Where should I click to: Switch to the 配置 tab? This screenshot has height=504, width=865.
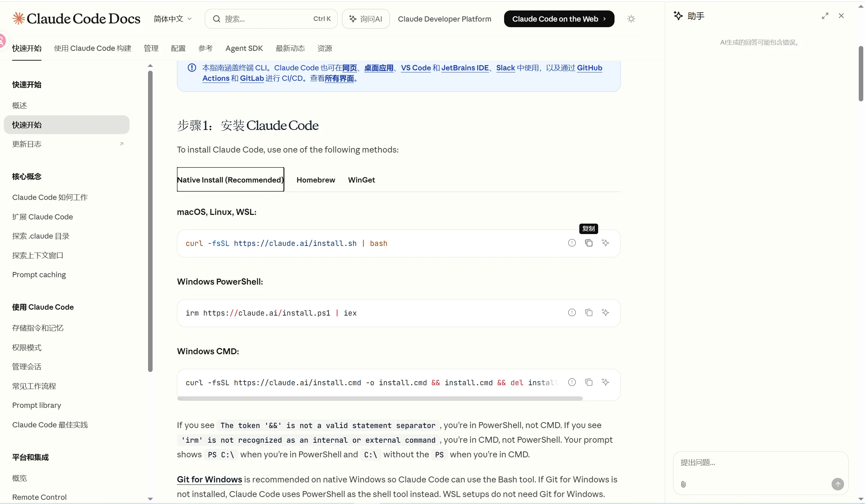(178, 48)
